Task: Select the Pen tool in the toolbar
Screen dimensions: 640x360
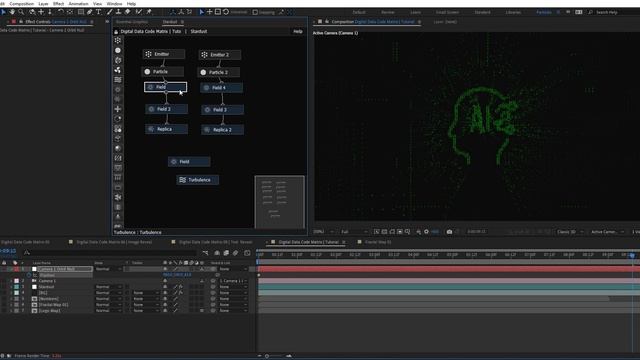Action: pos(89,12)
